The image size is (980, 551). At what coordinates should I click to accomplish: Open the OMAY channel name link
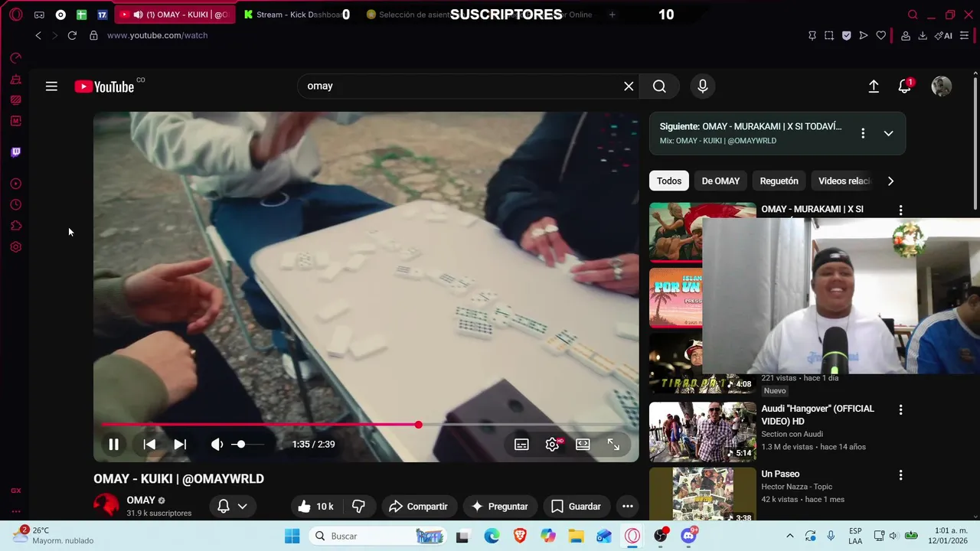(141, 500)
